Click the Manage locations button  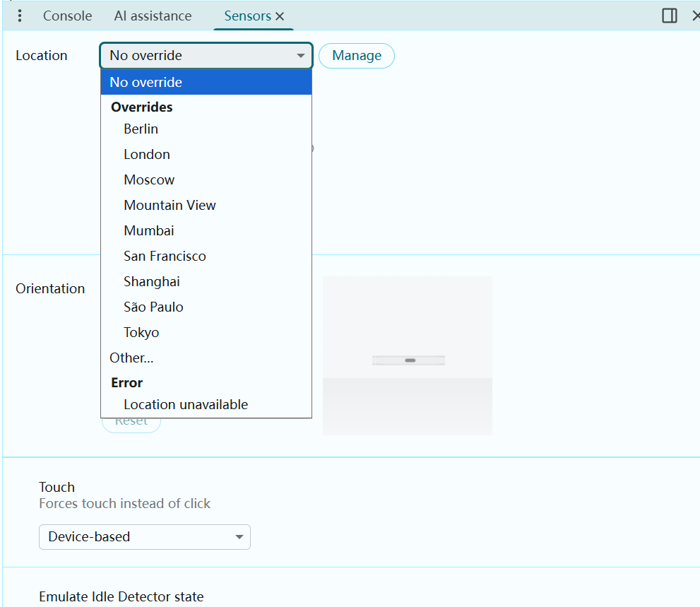tap(356, 56)
